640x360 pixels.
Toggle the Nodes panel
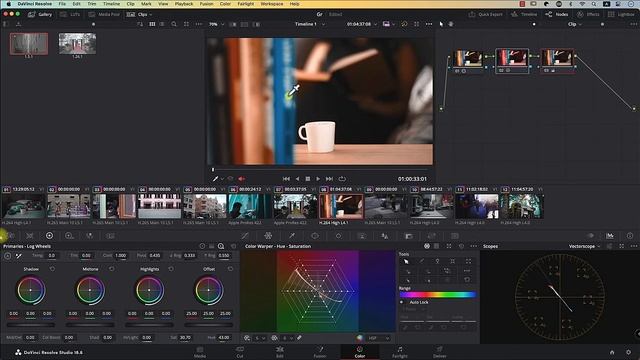[x=557, y=14]
